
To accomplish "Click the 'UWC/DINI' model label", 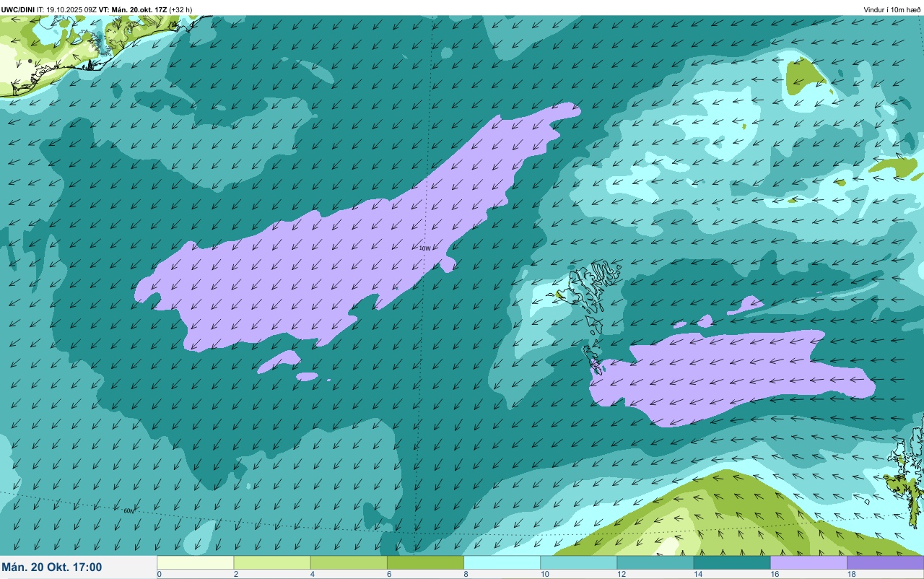I will (x=18, y=9).
